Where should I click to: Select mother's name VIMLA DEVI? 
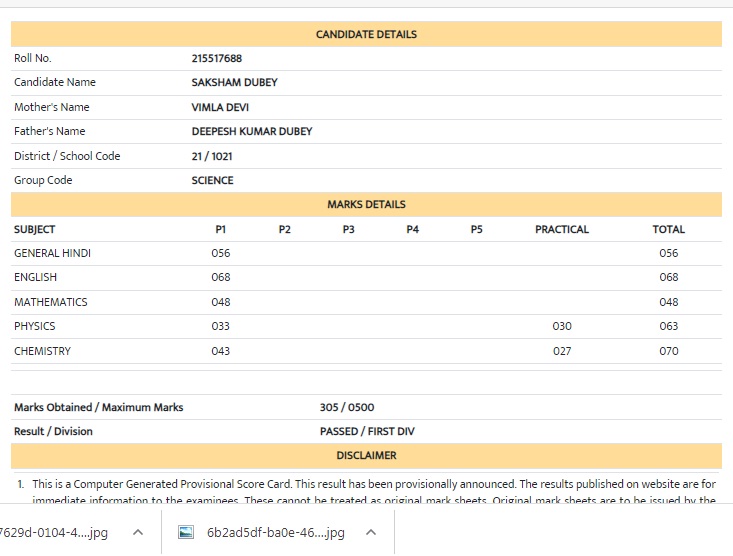tap(220, 107)
